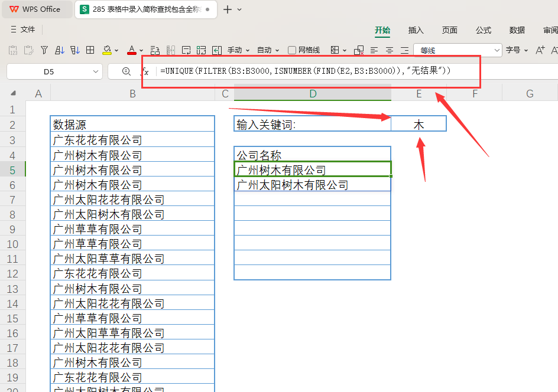Click the cell icon with red x
558x392 pixels.
click(x=359, y=50)
